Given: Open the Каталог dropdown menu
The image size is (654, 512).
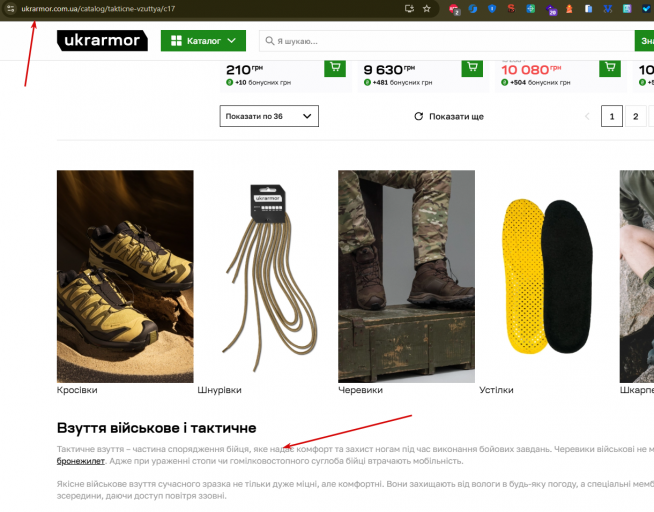Looking at the screenshot, I should 203,41.
